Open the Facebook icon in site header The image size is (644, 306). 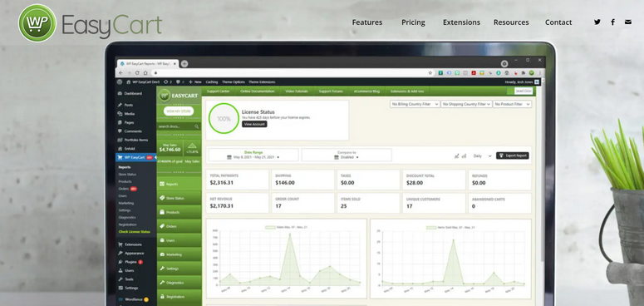[612, 22]
